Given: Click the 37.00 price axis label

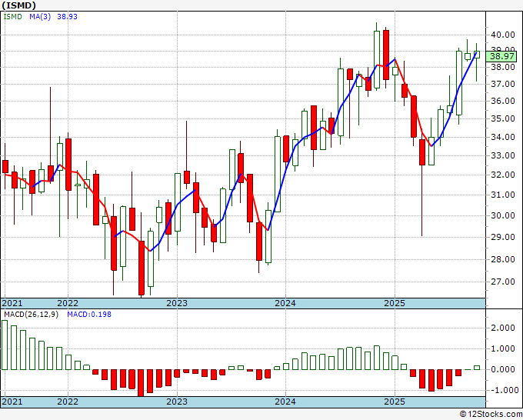Looking at the screenshot, I should pos(503,84).
